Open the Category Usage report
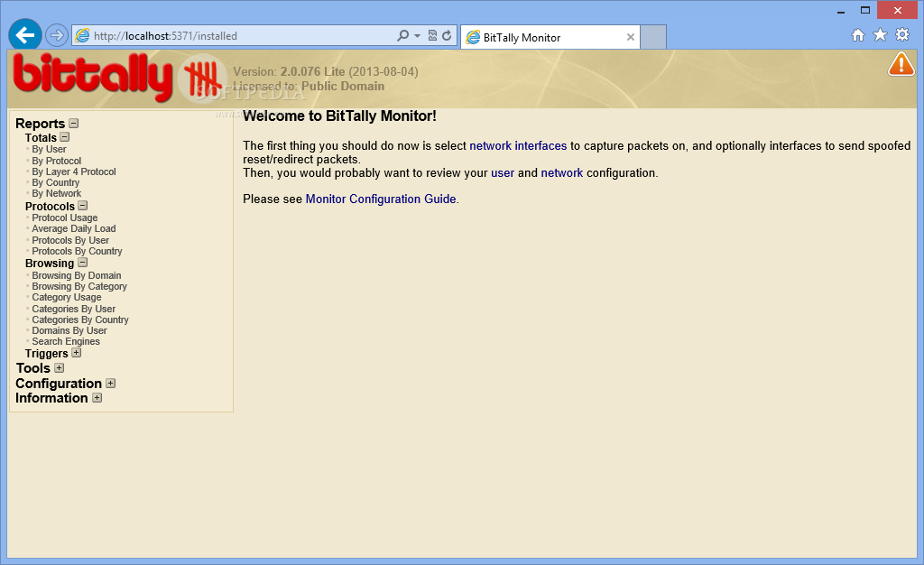The image size is (924, 565). pos(67,297)
